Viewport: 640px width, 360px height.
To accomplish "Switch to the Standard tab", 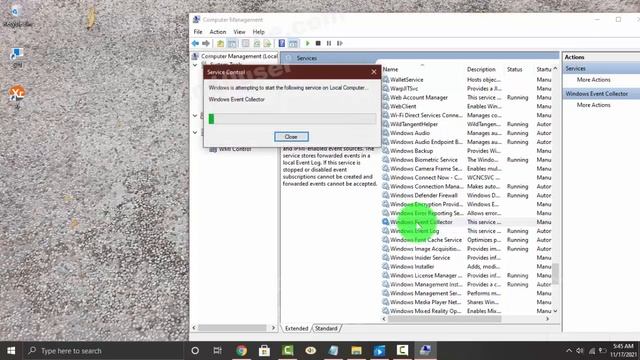I will tap(326, 329).
